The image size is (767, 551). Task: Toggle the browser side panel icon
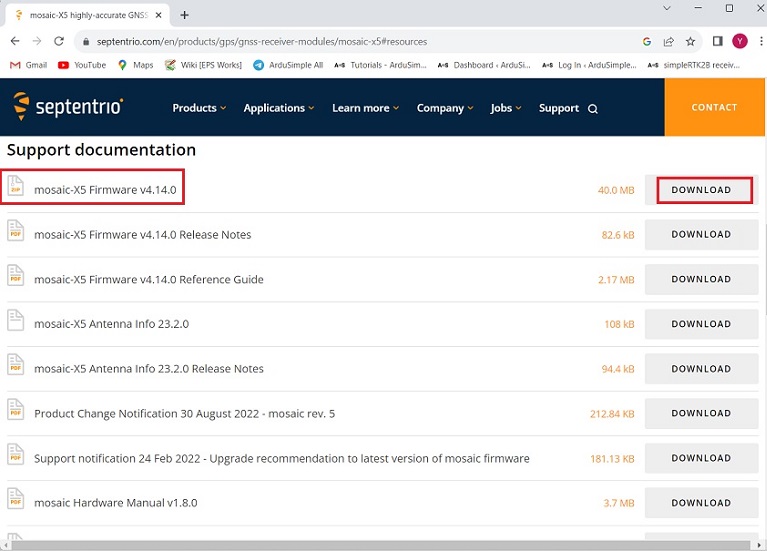tap(717, 41)
